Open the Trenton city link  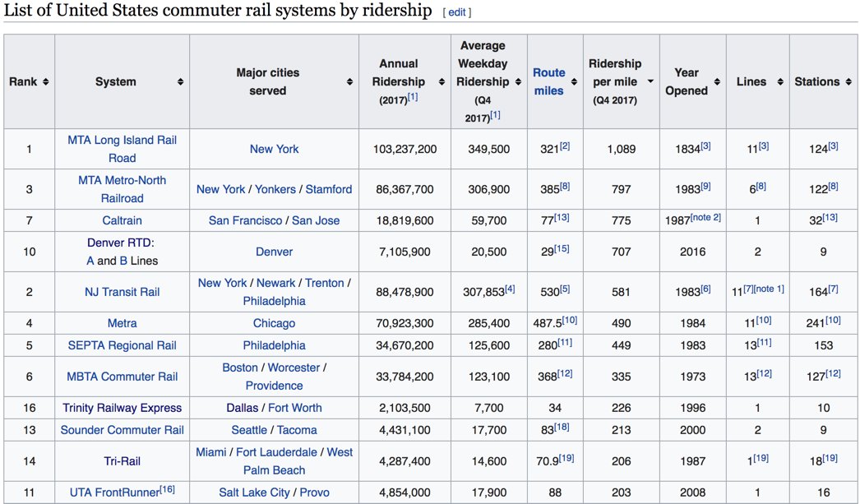(x=325, y=283)
